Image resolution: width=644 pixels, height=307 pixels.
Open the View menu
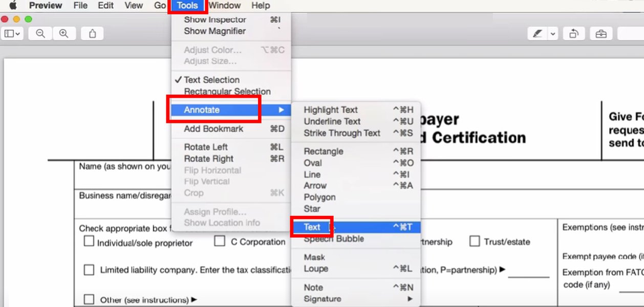134,6
